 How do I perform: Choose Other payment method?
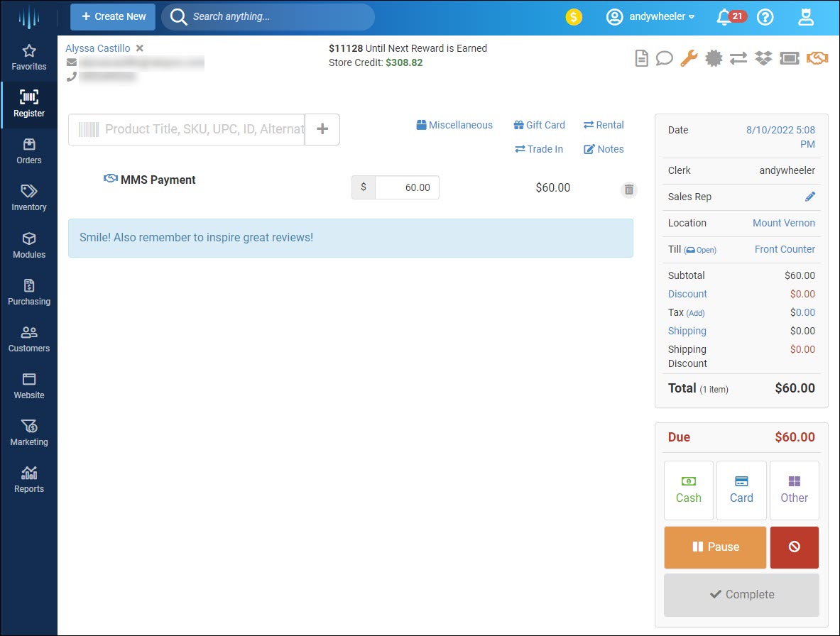pos(794,490)
